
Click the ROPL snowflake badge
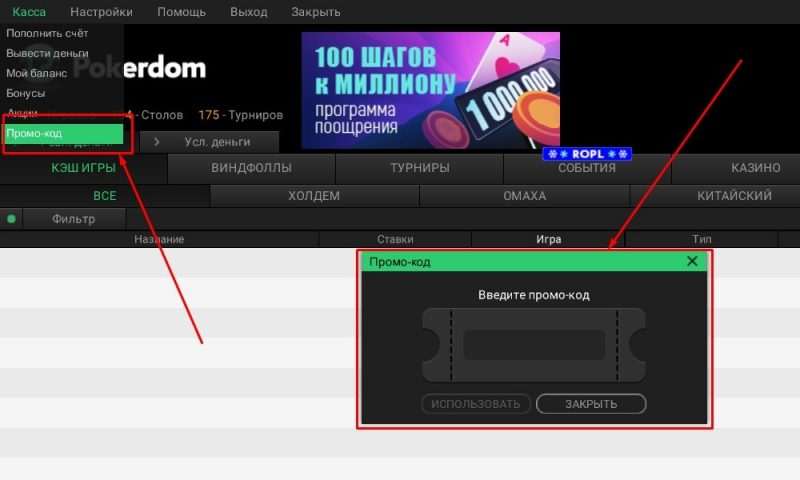[587, 155]
